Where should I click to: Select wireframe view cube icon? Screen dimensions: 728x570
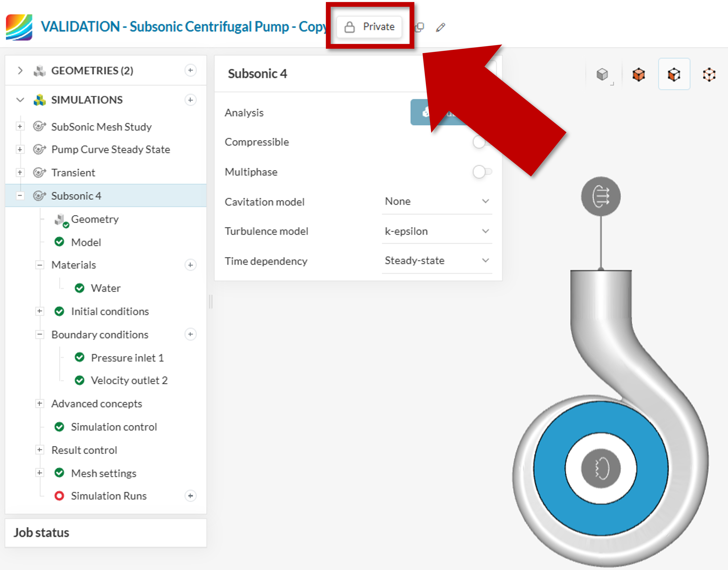click(x=709, y=74)
